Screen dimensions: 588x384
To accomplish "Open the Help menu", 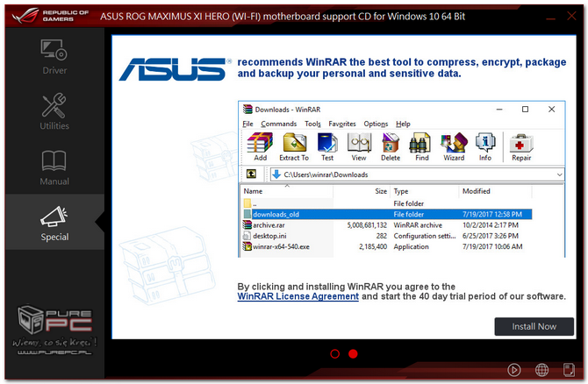I will [x=403, y=124].
